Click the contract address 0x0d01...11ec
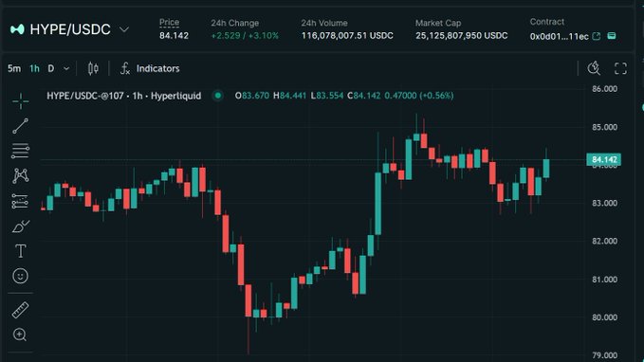The image size is (644, 362). [x=559, y=36]
